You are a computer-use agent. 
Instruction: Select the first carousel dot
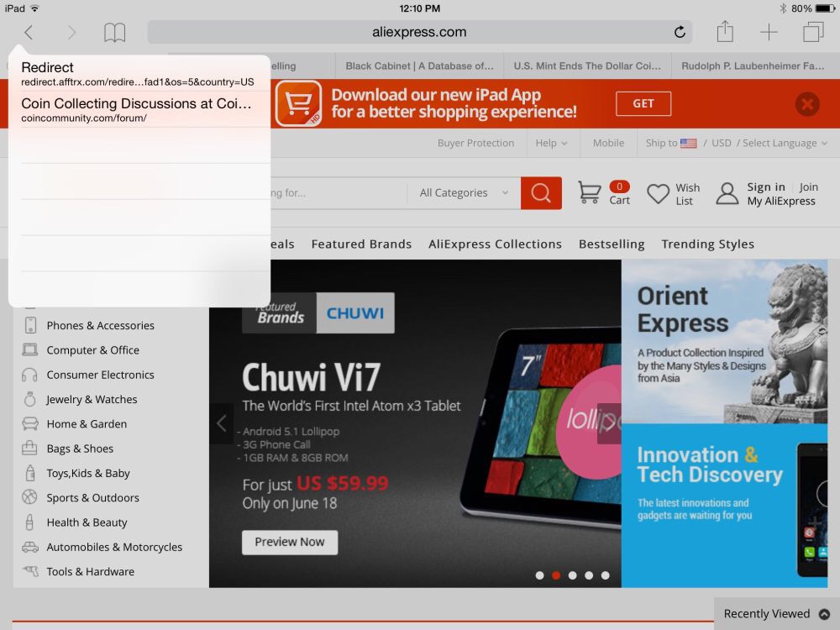click(x=539, y=575)
